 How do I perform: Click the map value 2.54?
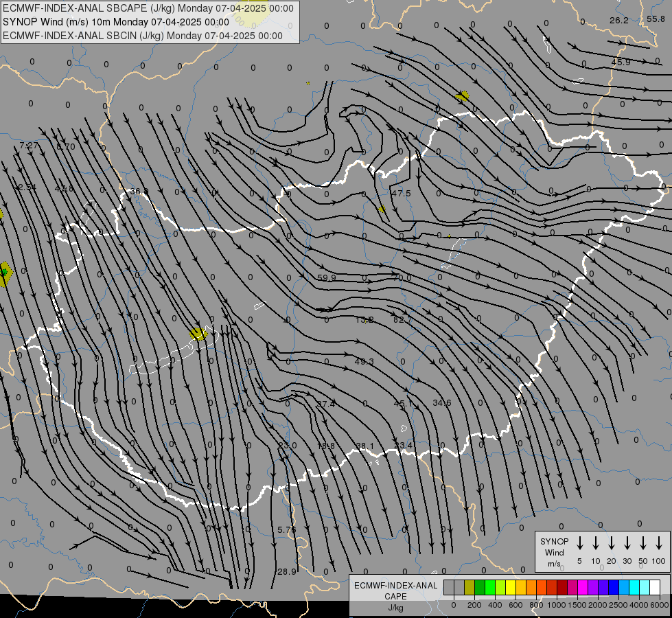click(27, 187)
